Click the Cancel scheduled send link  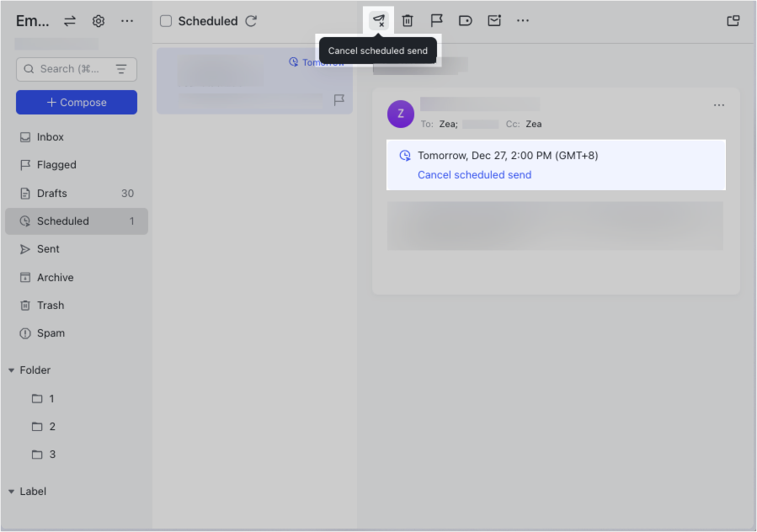click(x=474, y=174)
